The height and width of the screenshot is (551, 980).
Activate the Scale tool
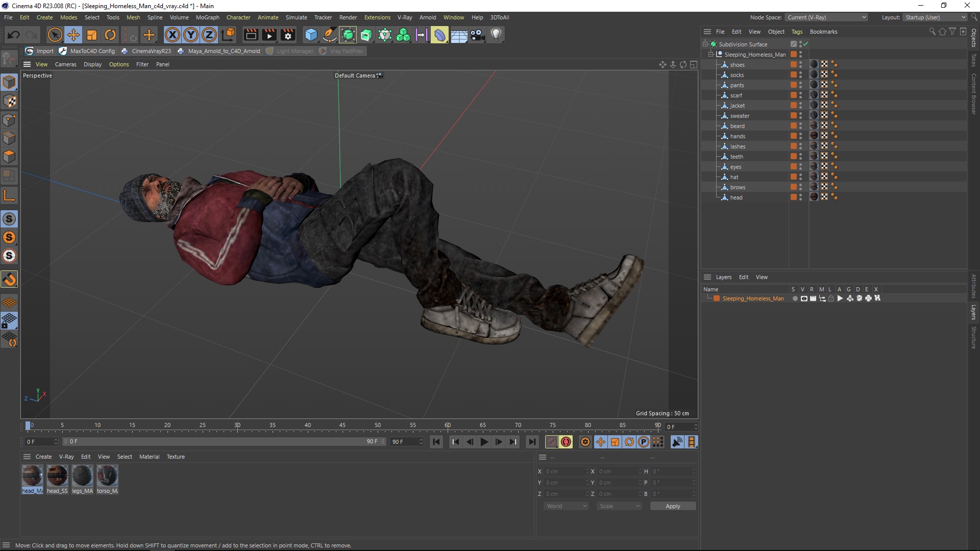point(92,35)
